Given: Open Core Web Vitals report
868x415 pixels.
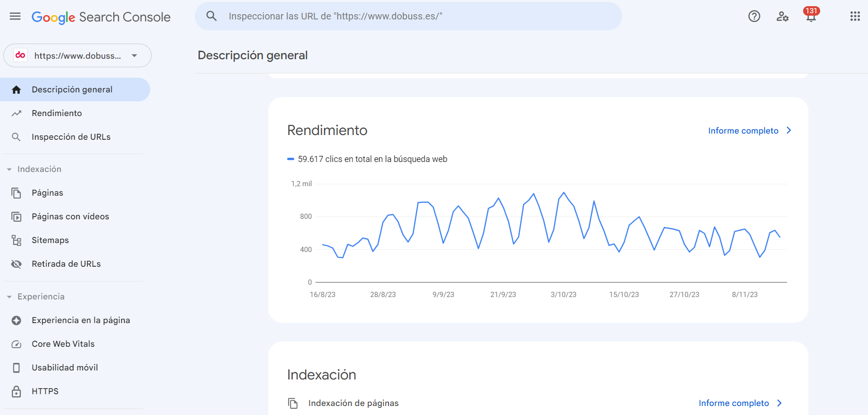Looking at the screenshot, I should (x=75, y=344).
